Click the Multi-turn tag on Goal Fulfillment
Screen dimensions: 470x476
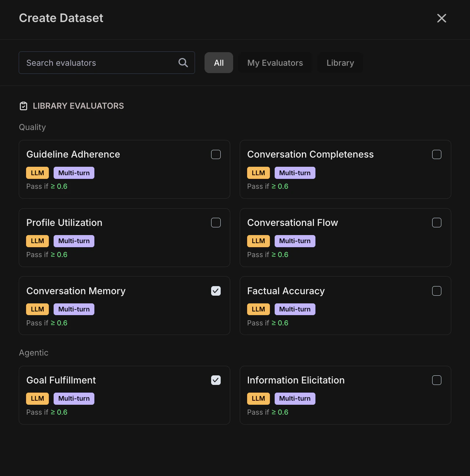tap(74, 399)
